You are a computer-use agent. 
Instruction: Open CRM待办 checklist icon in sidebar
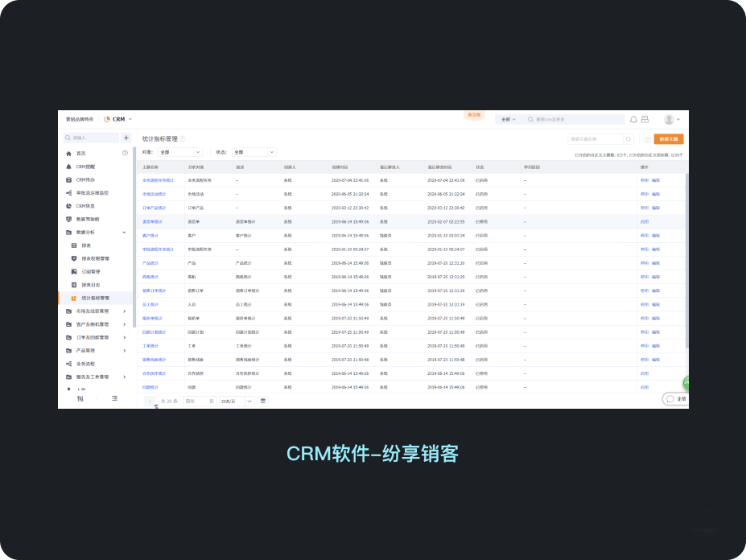tap(68, 180)
